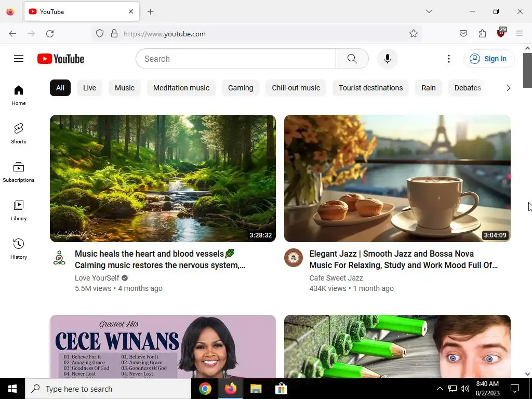
Task: Click the scrollbar down arrow
Action: 527,374
